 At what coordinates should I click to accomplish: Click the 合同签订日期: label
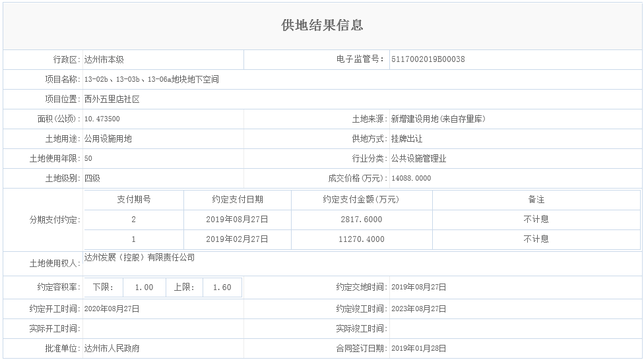coord(362,349)
